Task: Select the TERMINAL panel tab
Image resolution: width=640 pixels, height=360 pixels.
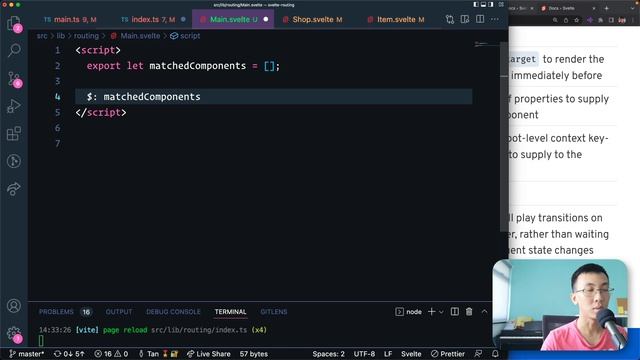Action: (230, 312)
